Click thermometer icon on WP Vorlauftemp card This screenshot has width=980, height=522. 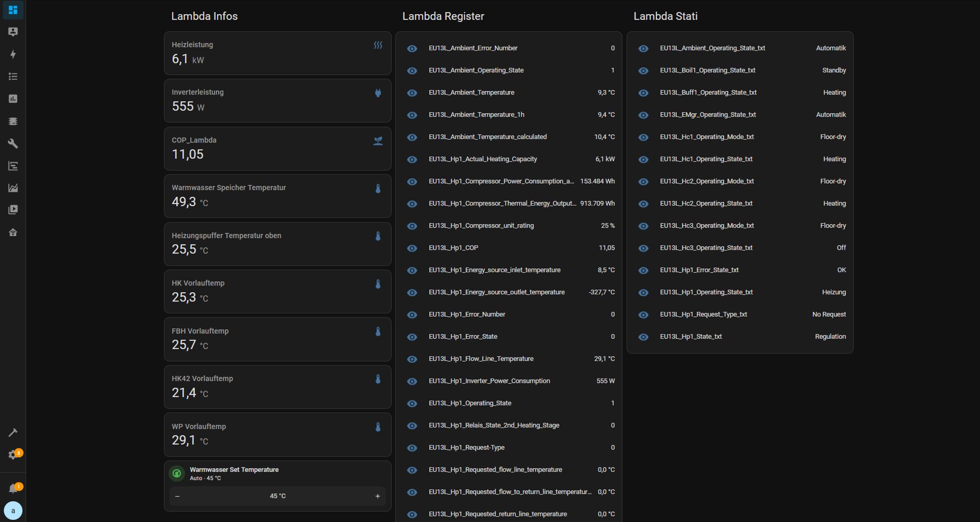click(x=378, y=427)
